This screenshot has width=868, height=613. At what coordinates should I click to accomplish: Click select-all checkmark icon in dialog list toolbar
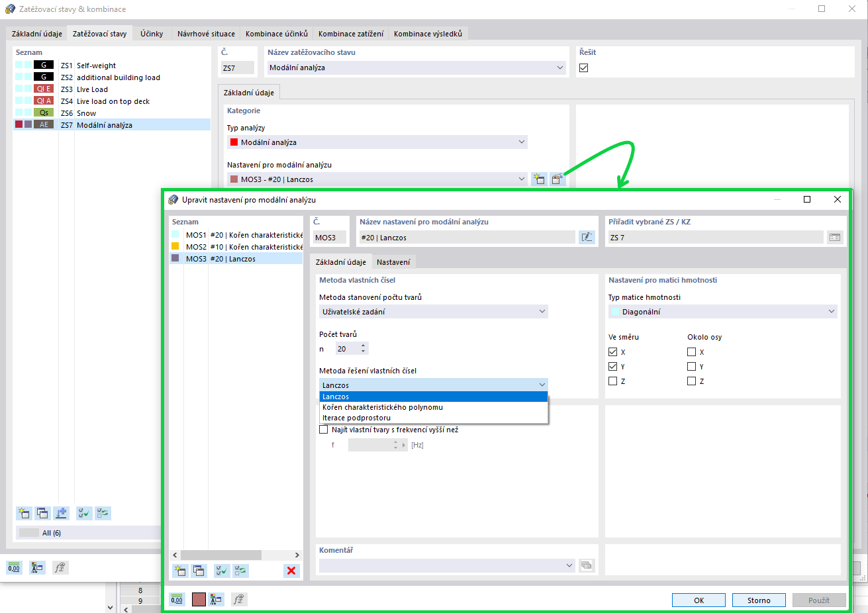pyautogui.click(x=221, y=571)
